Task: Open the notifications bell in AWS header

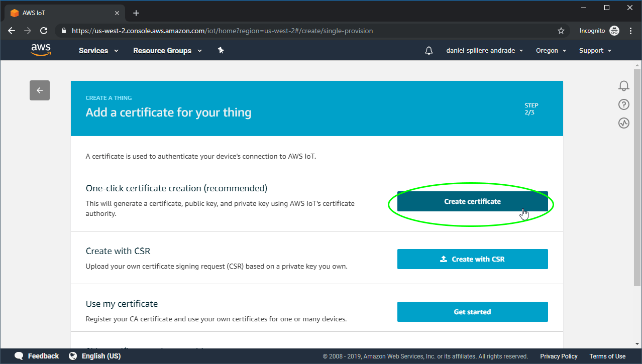Action: point(429,51)
